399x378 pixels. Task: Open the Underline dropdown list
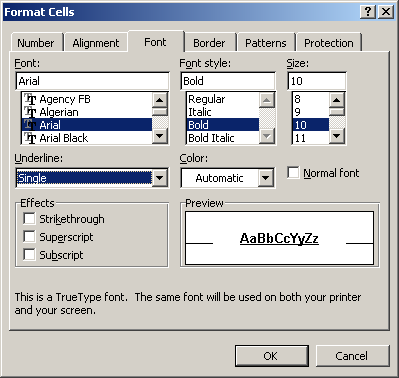pyautogui.click(x=160, y=178)
